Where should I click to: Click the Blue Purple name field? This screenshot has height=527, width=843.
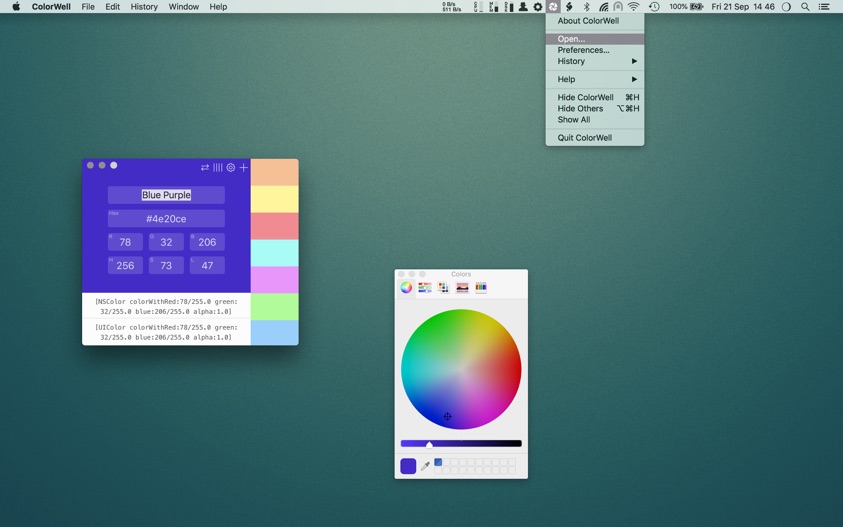coord(166,195)
